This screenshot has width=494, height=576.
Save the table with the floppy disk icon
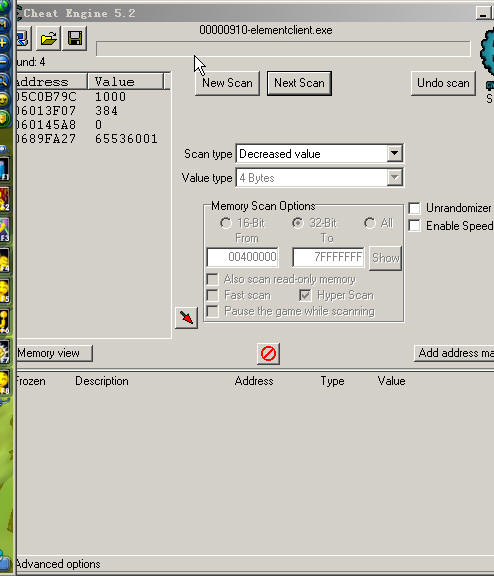point(75,38)
